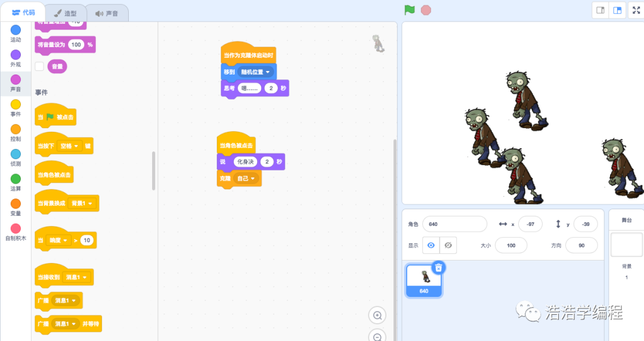Open the 自己 clone target dropdown
Screen dimensions: 644x341
(x=246, y=178)
